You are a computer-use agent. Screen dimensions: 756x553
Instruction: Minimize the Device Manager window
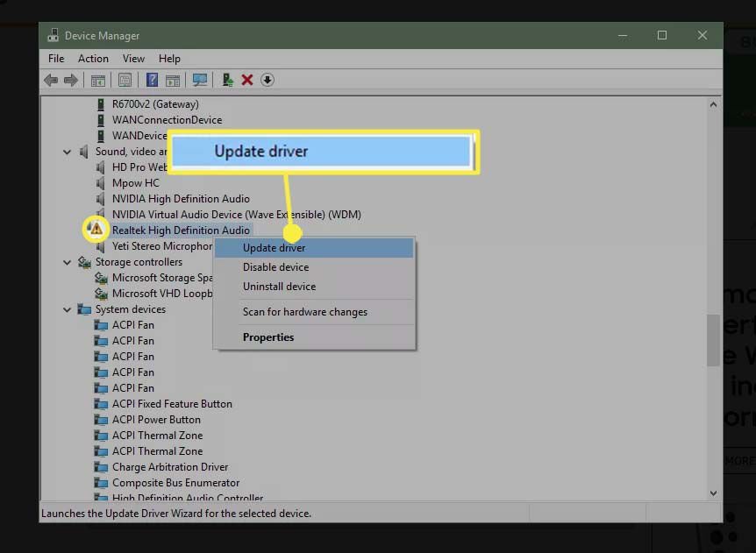click(x=623, y=36)
